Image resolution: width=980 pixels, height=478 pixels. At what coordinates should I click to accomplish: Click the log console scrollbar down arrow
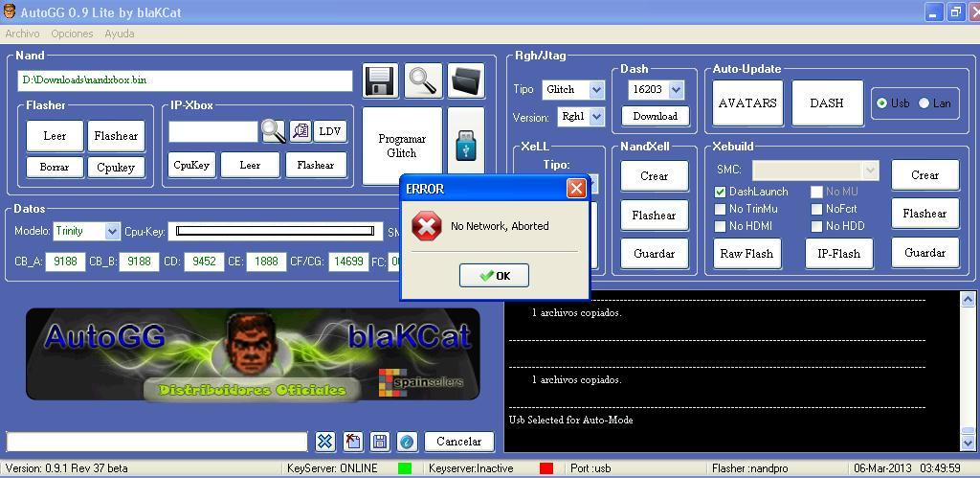pos(968,443)
